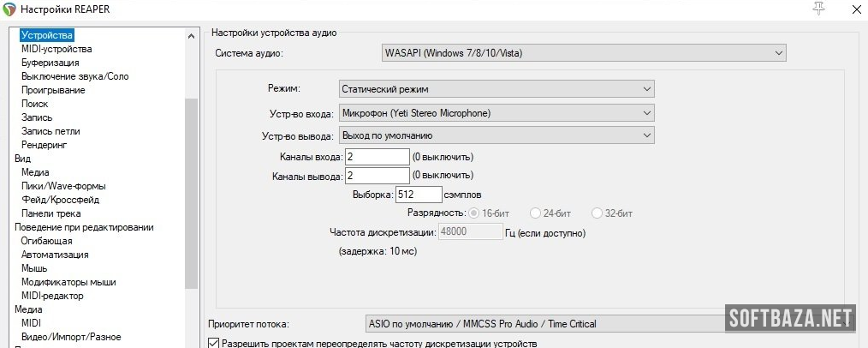
Task: Open Устр-во вывода output device dropdown
Action: (496, 135)
